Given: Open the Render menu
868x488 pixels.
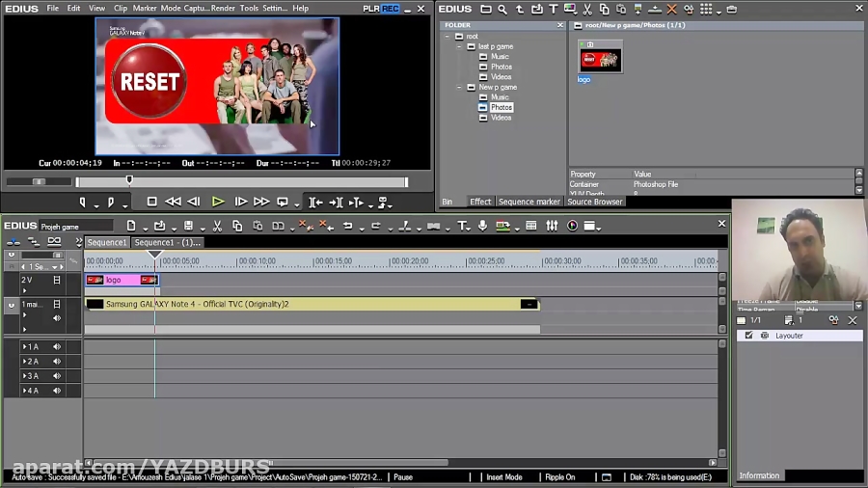Looking at the screenshot, I should (223, 8).
